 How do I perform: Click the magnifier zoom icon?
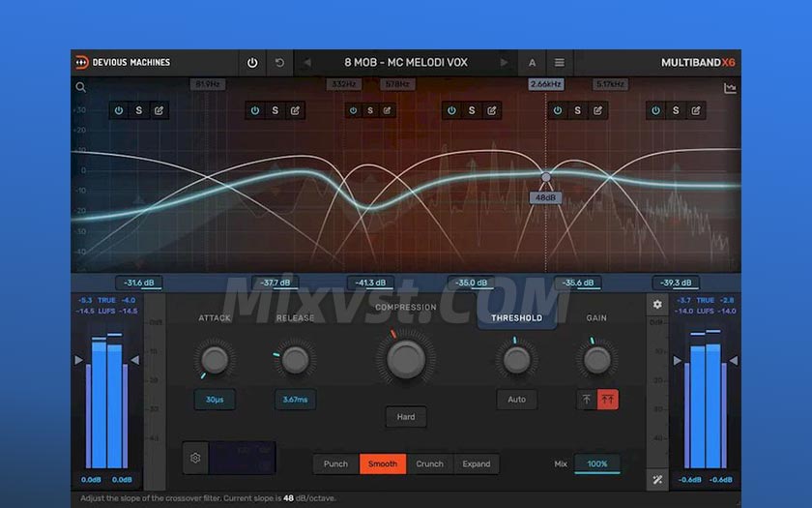tap(81, 87)
